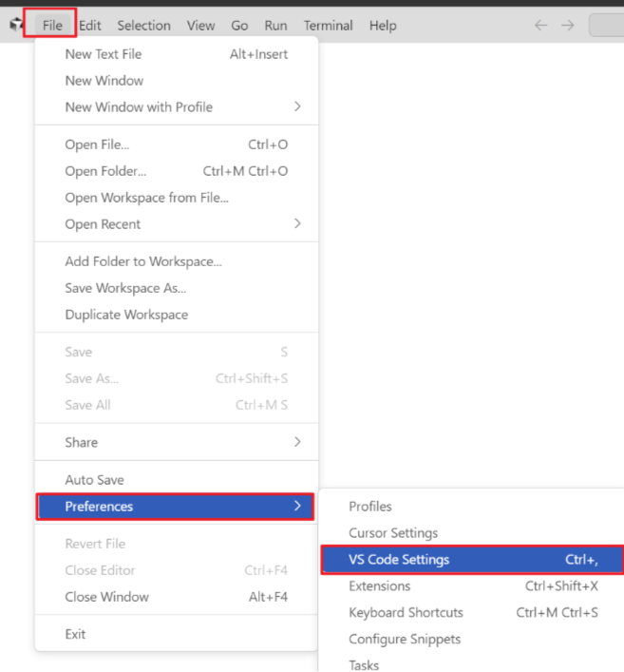
Task: Choose Save Workspace As...
Action: click(x=177, y=288)
